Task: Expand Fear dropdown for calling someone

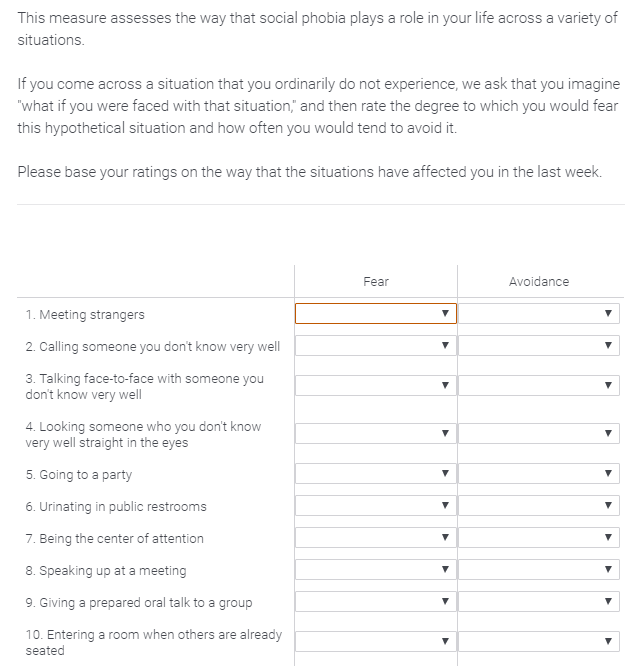Action: point(376,346)
